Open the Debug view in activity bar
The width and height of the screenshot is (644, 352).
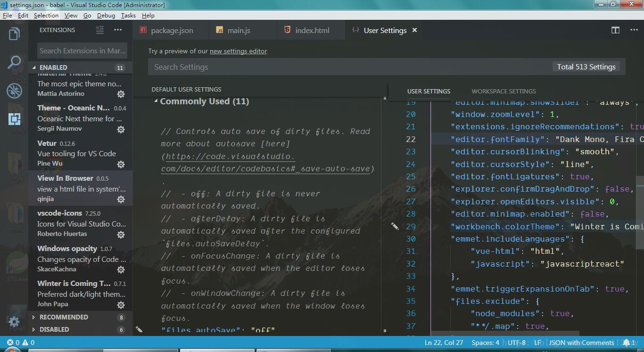(14, 90)
